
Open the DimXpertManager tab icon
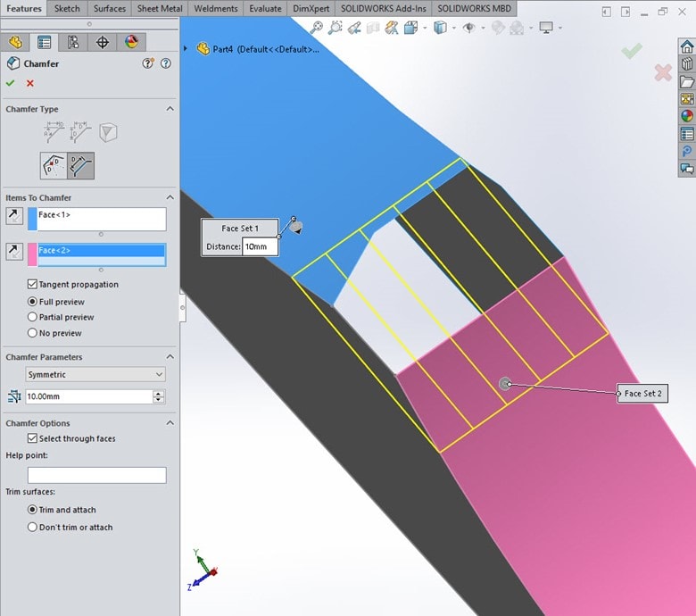[102, 43]
